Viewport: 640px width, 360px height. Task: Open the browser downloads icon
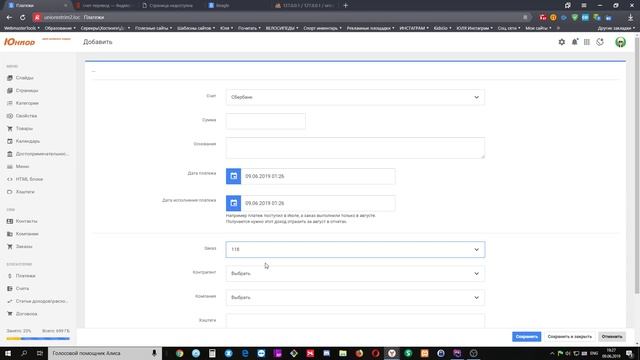pyautogui.click(x=630, y=18)
